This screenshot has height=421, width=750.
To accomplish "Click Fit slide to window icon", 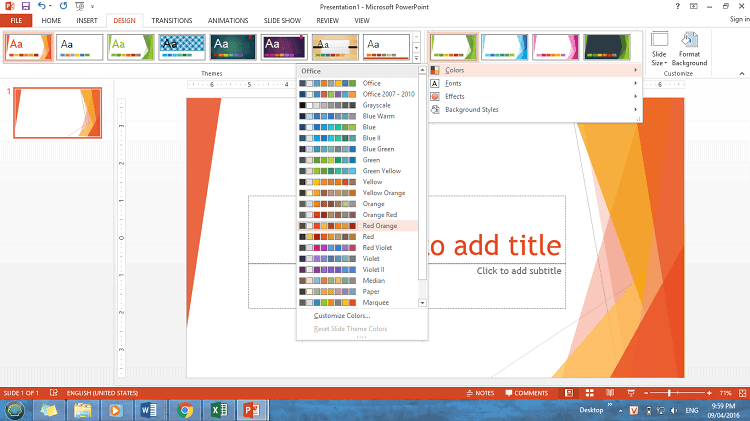I will click(742, 393).
